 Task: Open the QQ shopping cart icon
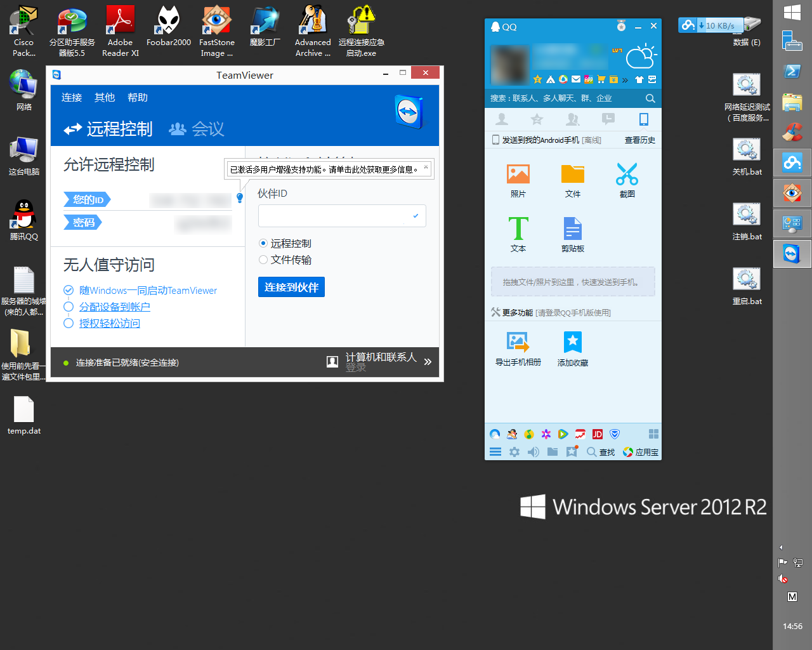pyautogui.click(x=601, y=79)
